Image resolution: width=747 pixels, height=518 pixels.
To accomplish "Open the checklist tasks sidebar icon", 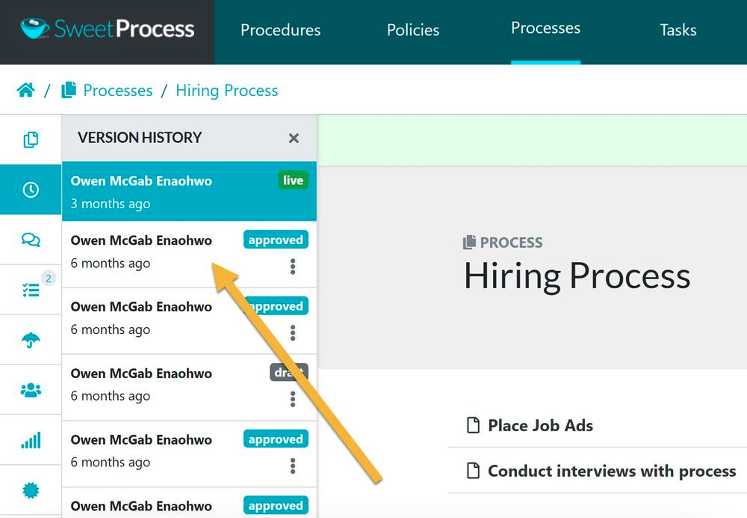I will (x=31, y=290).
